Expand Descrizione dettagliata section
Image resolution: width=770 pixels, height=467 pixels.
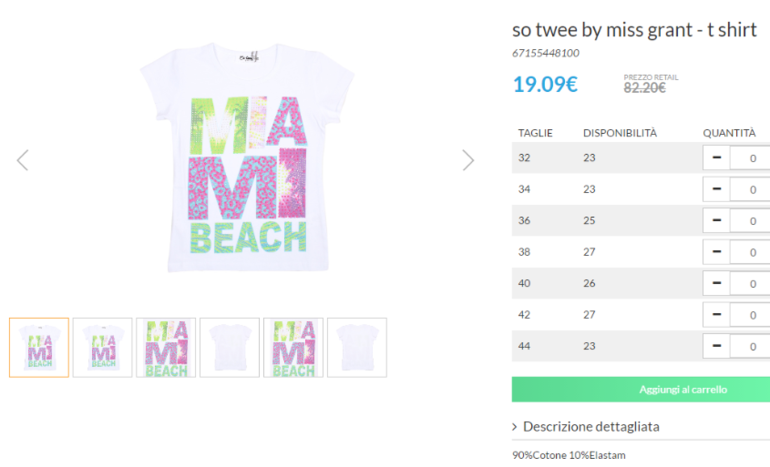590,426
